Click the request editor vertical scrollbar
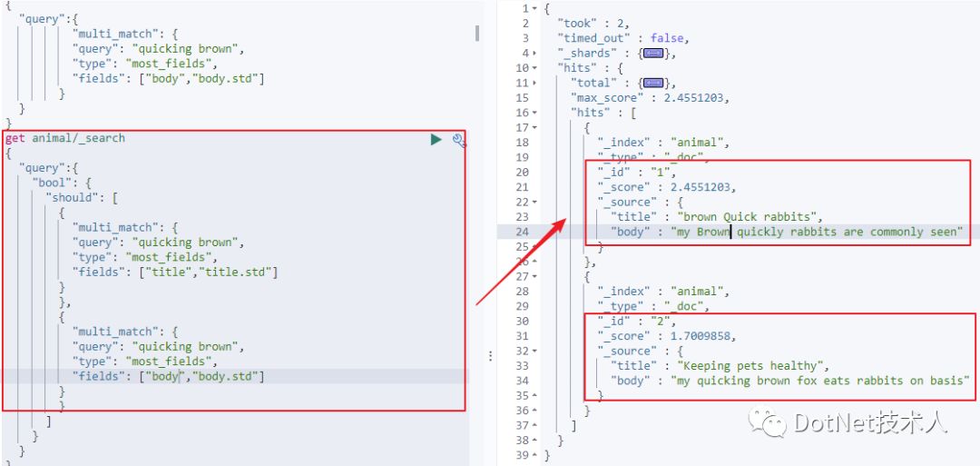 pos(477,33)
